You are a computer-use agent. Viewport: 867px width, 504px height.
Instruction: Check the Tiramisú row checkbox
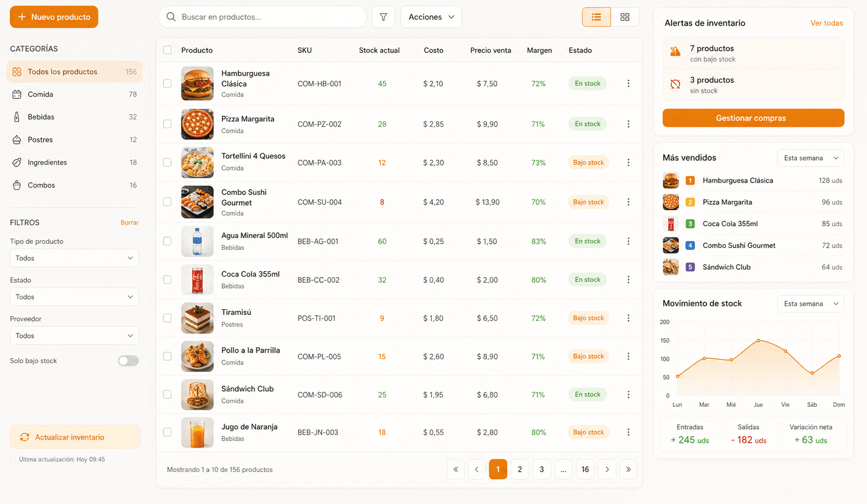167,318
